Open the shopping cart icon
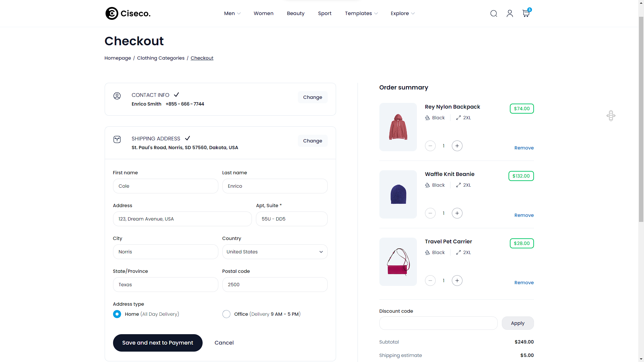Viewport: 644px width, 362px height. click(526, 13)
